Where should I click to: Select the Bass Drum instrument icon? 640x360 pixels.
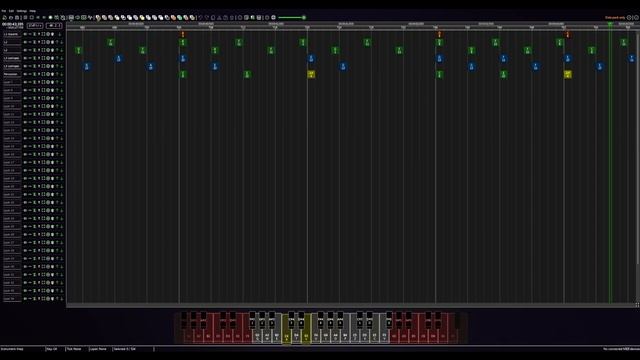(111, 18)
